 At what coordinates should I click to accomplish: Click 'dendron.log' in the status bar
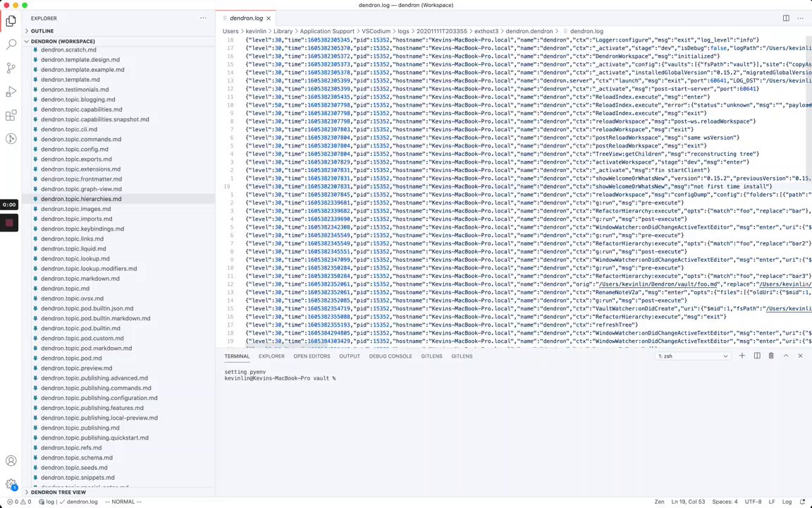click(x=79, y=502)
